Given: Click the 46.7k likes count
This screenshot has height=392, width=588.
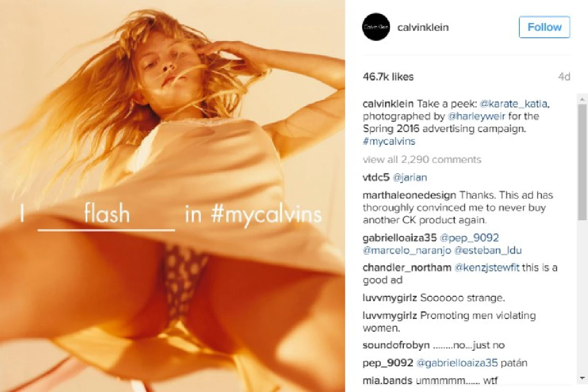Looking at the screenshot, I should (388, 77).
